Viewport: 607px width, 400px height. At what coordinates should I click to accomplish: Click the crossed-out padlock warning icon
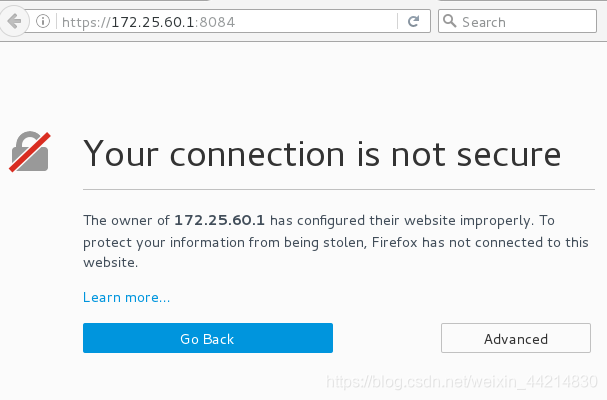point(30,152)
